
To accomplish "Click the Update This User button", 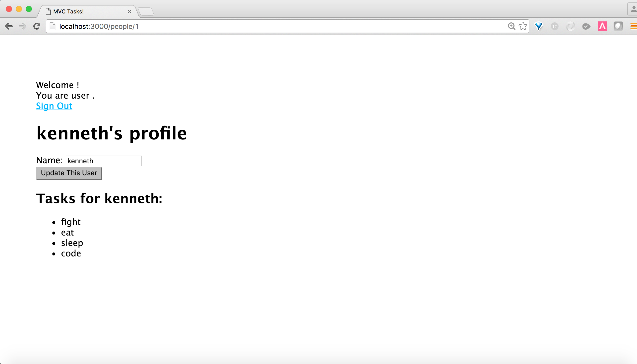I will coord(69,173).
